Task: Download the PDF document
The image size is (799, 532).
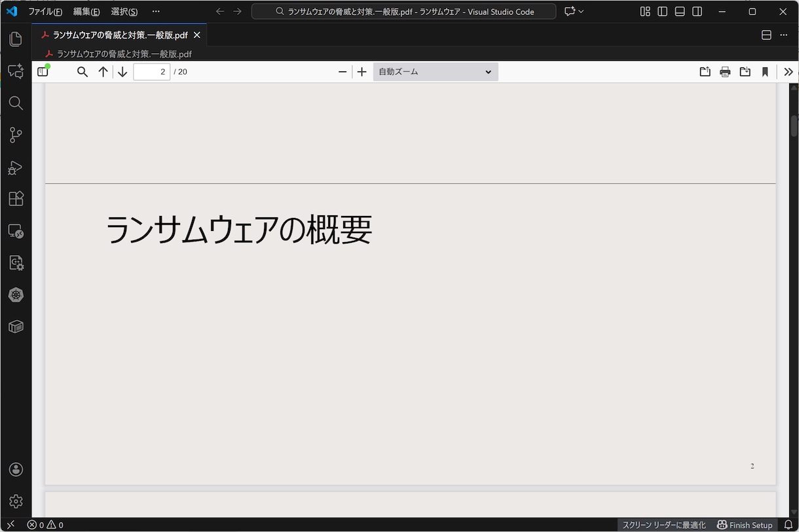Action: [x=745, y=72]
